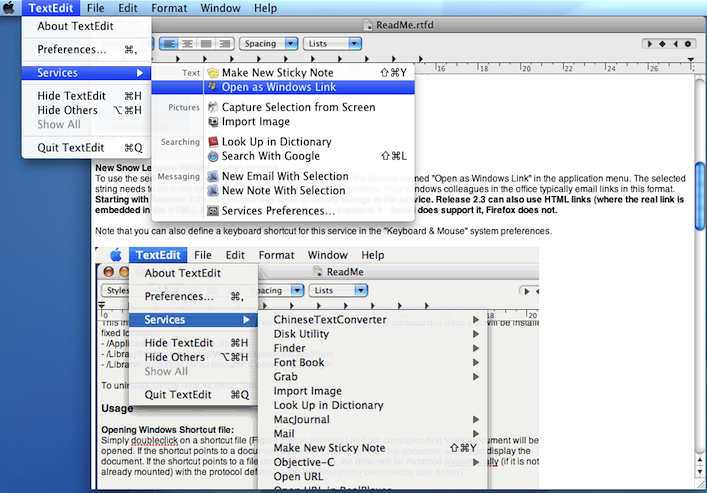
Task: Choose Preferences… in the top TextEdit menu
Action: 86,50
